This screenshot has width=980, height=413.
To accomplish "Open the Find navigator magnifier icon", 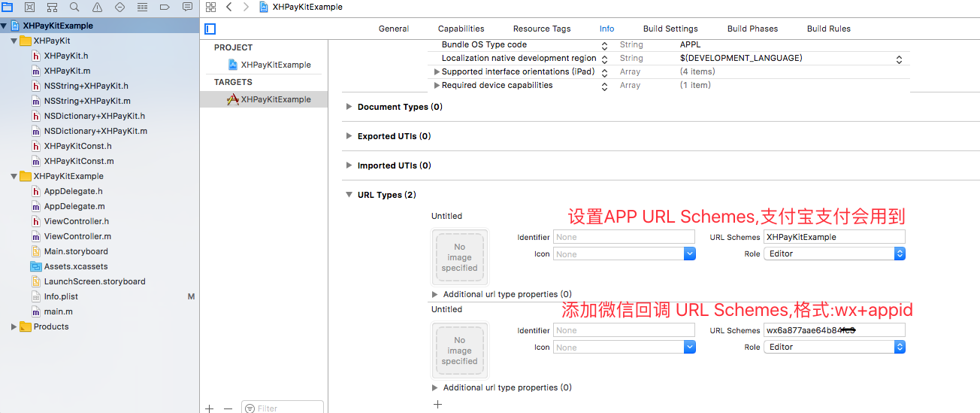I will (74, 7).
